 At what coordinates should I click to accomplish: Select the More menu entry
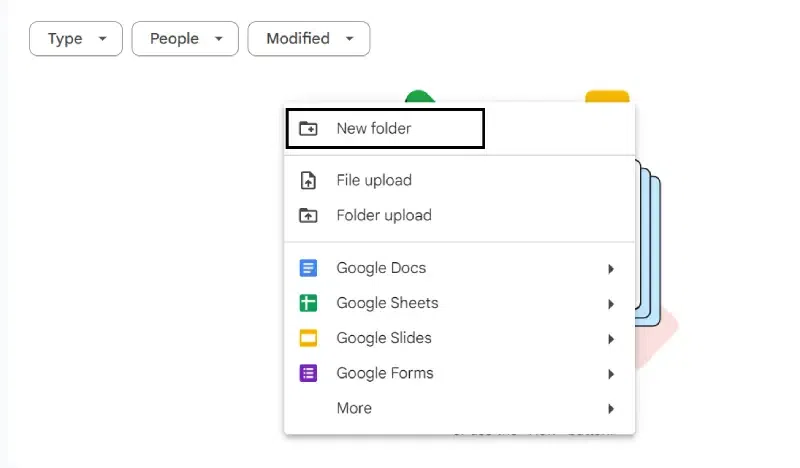[354, 408]
